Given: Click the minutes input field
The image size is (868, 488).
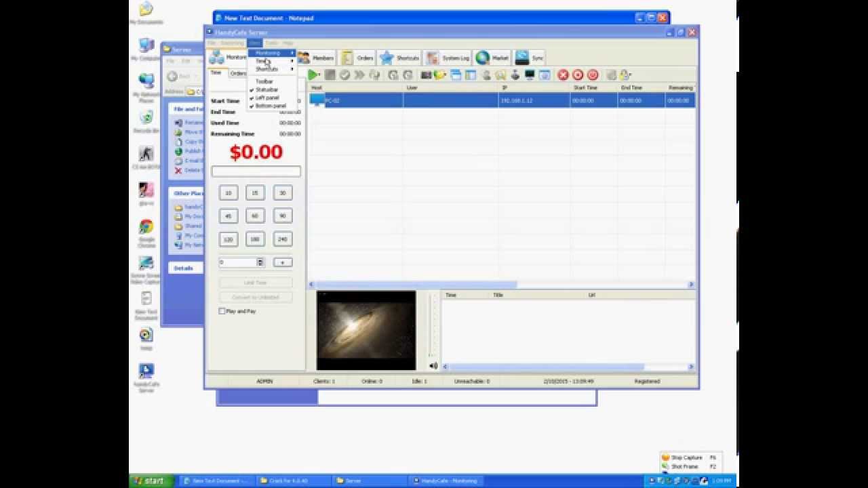Looking at the screenshot, I should coord(237,262).
